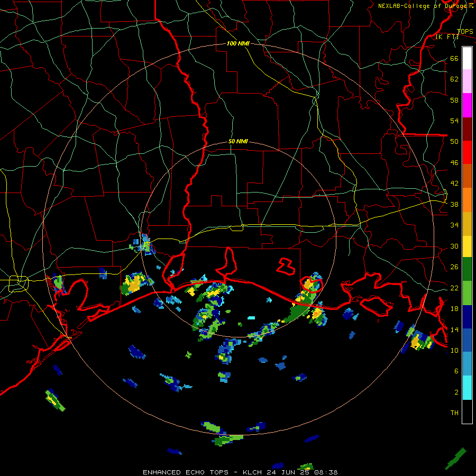The image size is (476, 476).
Task: Click the '2' legend value
Action: click(456, 392)
